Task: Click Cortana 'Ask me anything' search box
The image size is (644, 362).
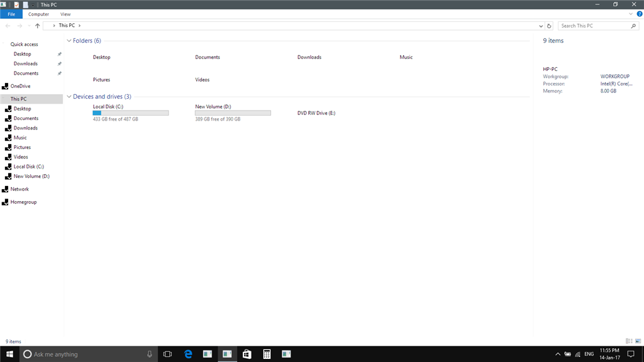Action: click(89, 354)
